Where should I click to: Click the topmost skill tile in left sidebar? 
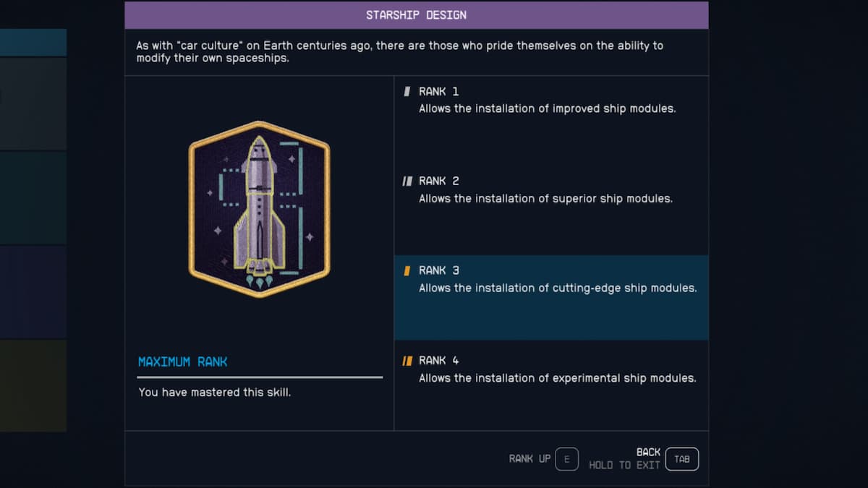coord(33,41)
